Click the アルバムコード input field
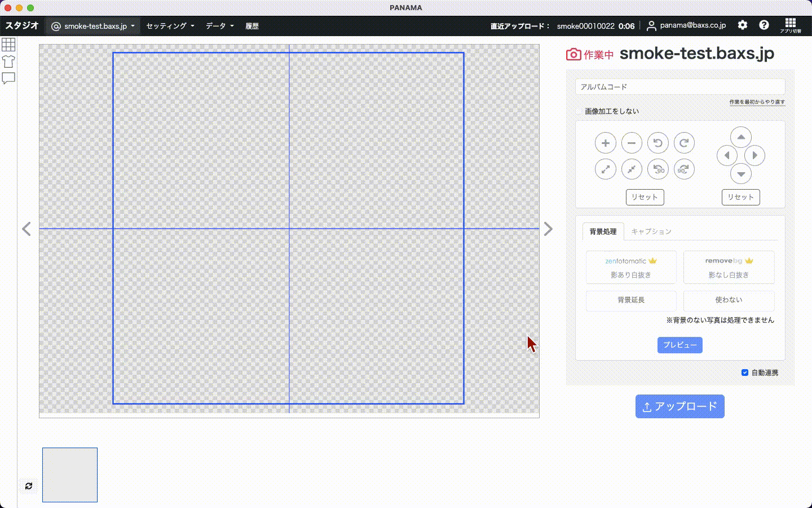This screenshot has width=812, height=508. click(679, 87)
